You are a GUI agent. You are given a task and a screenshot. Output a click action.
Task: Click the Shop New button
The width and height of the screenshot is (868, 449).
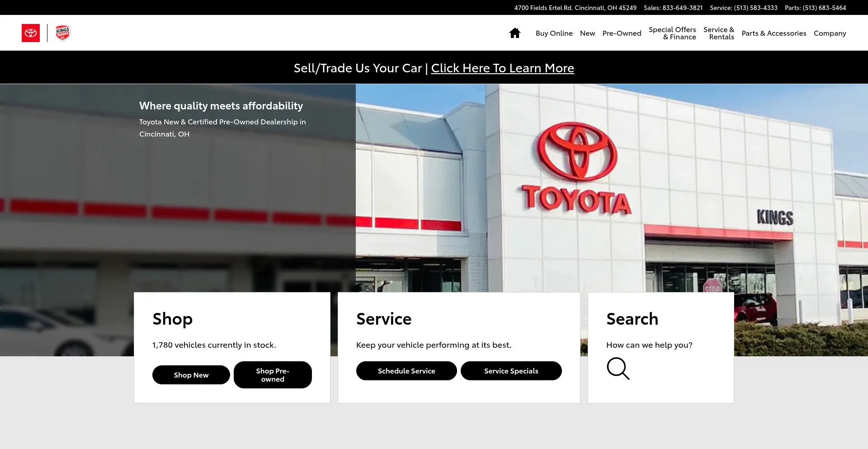(x=191, y=375)
